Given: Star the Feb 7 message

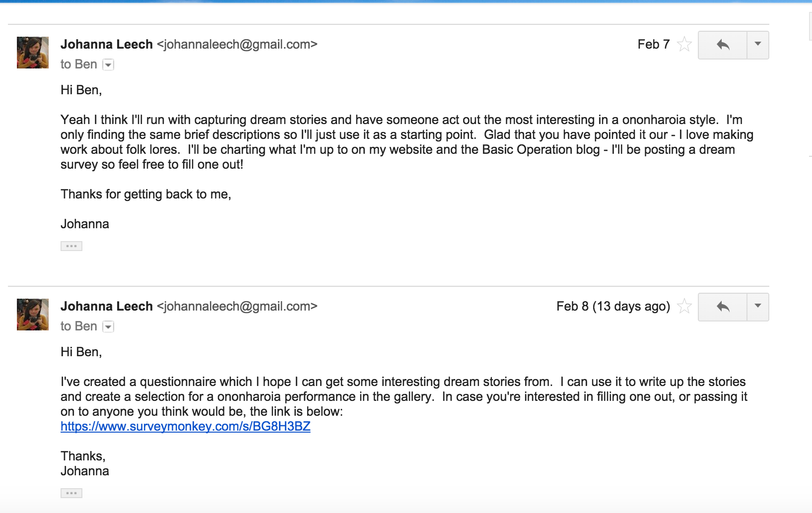Looking at the screenshot, I should click(684, 45).
